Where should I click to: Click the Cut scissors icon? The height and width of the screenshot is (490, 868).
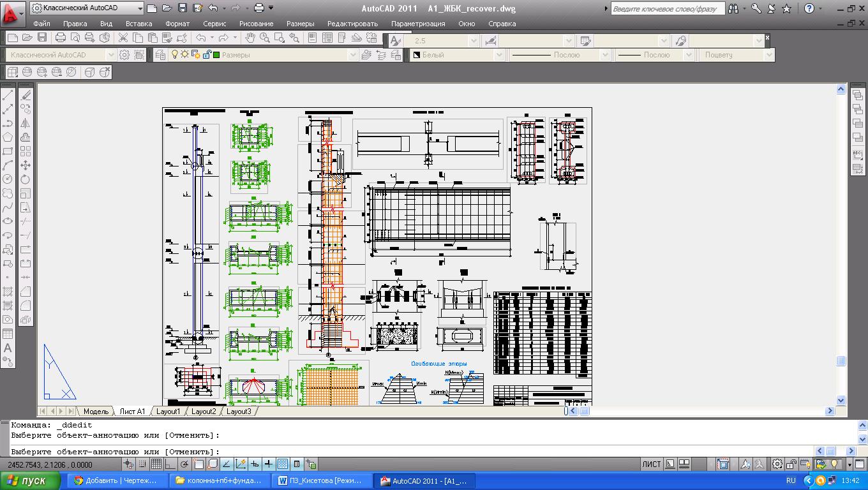[123, 38]
